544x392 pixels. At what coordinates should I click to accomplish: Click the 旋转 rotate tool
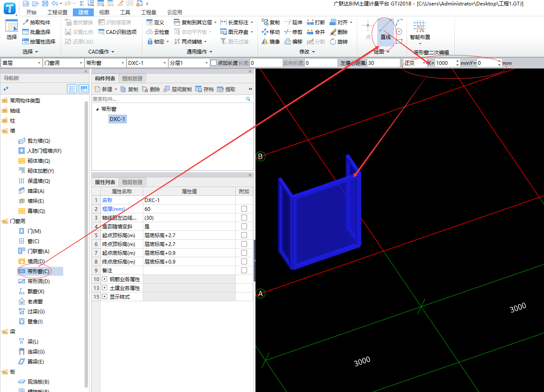[338, 41]
